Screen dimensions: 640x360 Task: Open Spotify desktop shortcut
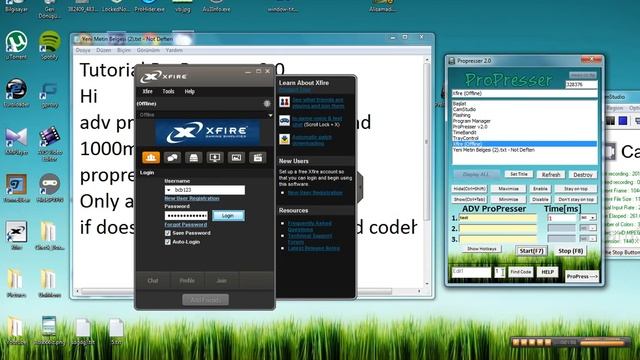click(x=49, y=46)
